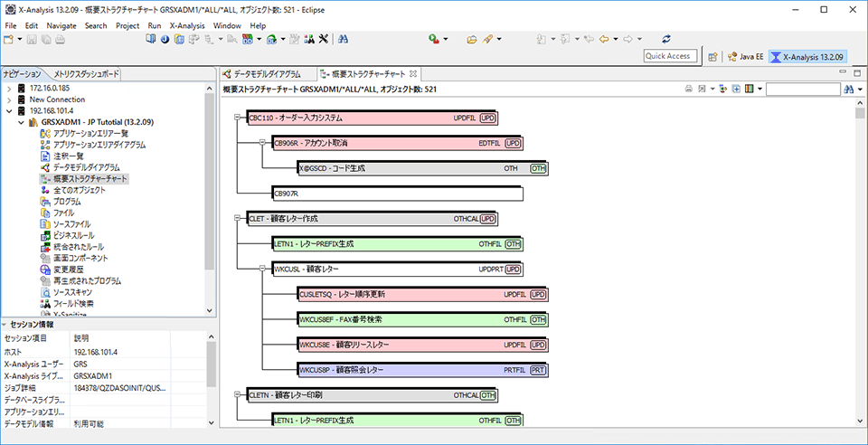Click the people-and-colors icon in main toolbar
This screenshot has width=868, height=445.
coord(310,39)
